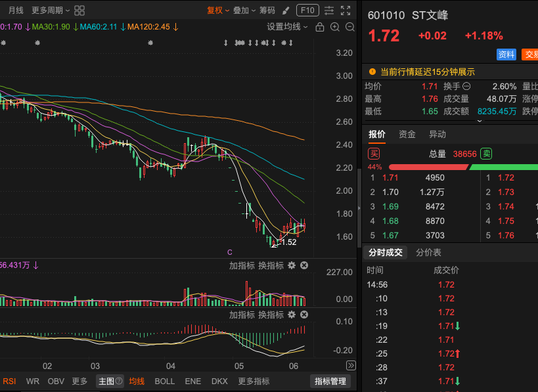Click the MA120 moving average label
This screenshot has width=538, height=392.
click(x=148, y=27)
